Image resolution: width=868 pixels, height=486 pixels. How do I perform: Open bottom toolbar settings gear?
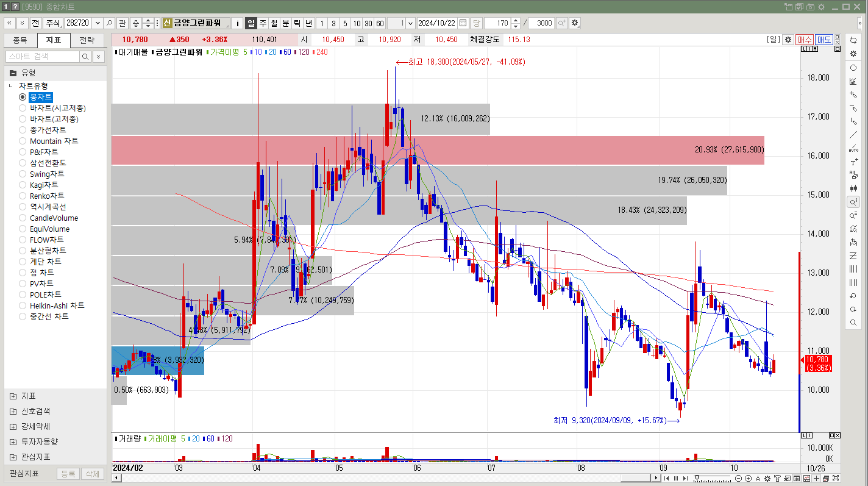pyautogui.click(x=767, y=479)
